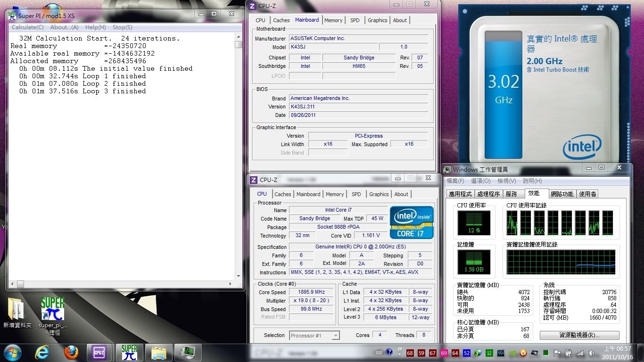Click the 3.02 GHz Intel Turbo Boost gauge
This screenshot has height=362, width=644.
click(503, 94)
